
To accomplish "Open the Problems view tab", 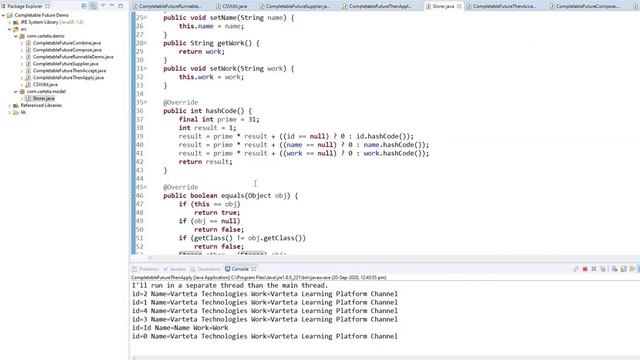I will 146,269.
